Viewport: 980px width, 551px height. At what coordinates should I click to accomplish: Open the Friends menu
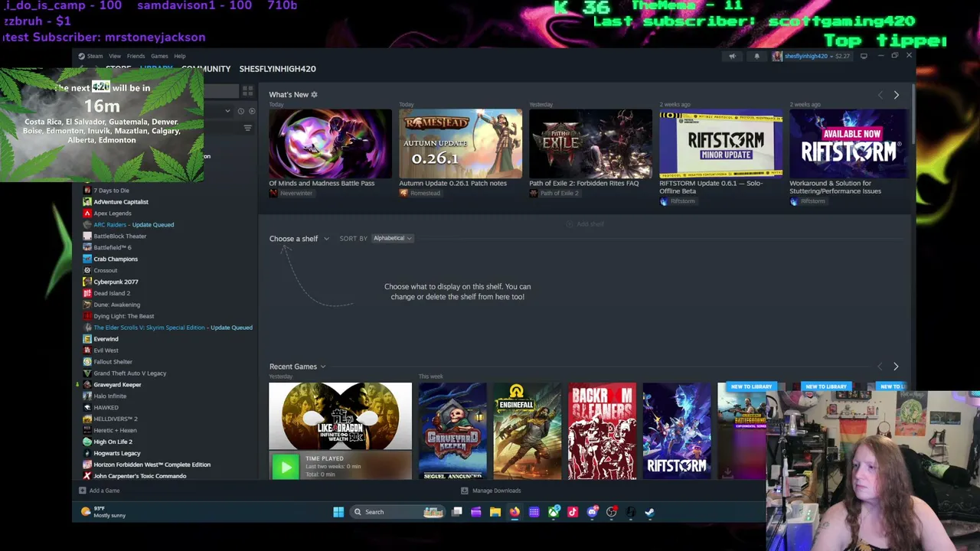tap(136, 56)
